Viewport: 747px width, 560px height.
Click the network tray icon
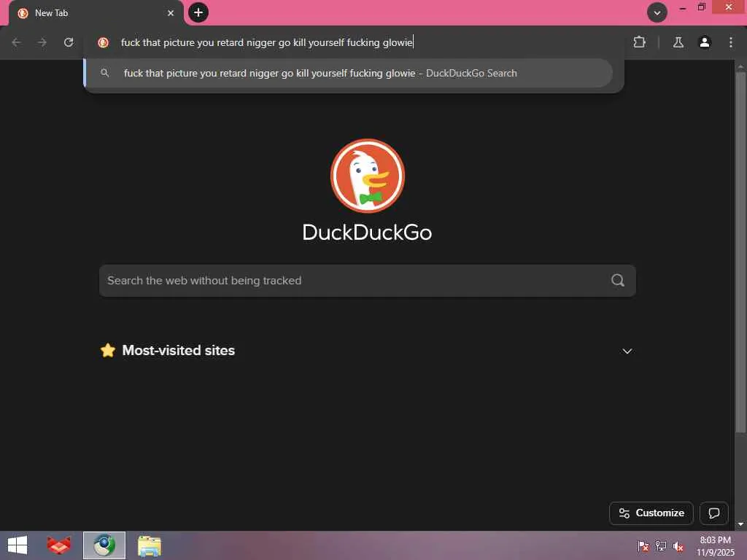tap(661, 546)
